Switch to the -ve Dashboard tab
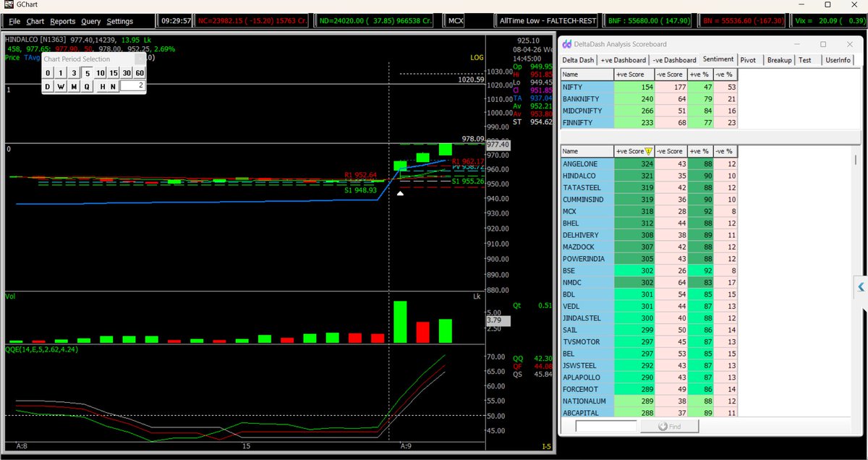This screenshot has width=868, height=460. (x=674, y=60)
